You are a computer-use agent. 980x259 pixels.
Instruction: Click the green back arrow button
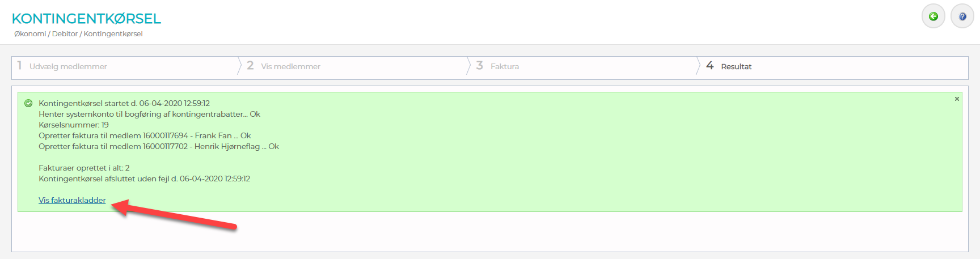click(933, 16)
